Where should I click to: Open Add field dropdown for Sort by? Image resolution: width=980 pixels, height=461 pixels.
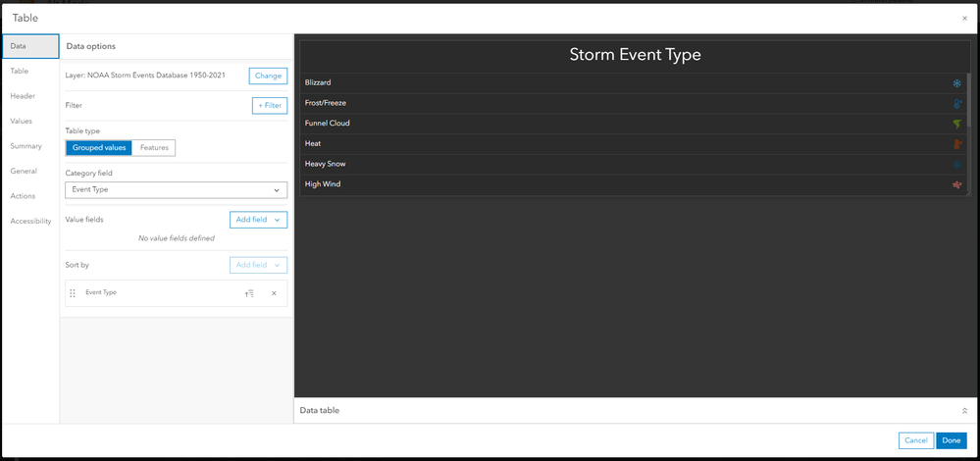258,265
